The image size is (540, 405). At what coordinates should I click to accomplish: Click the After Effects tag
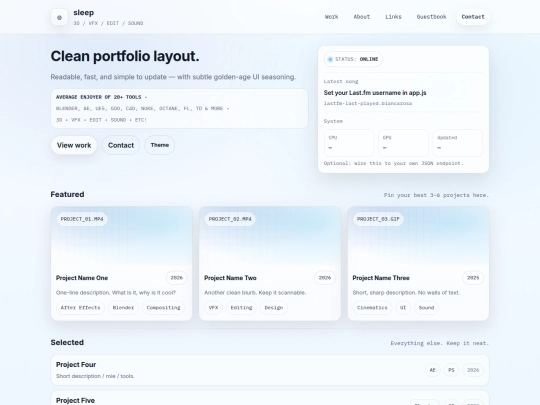point(80,308)
